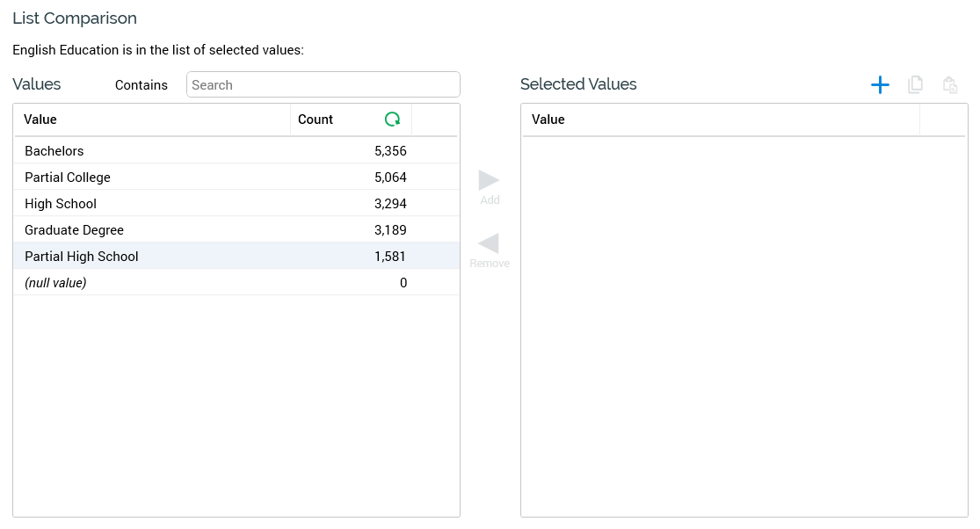
Task: Click the copy selected values icon
Action: (915, 84)
